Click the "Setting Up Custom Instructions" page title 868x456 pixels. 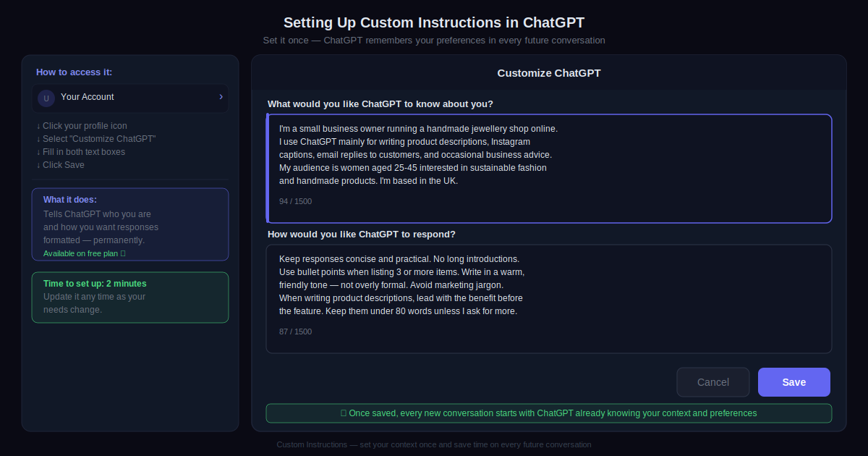point(434,22)
